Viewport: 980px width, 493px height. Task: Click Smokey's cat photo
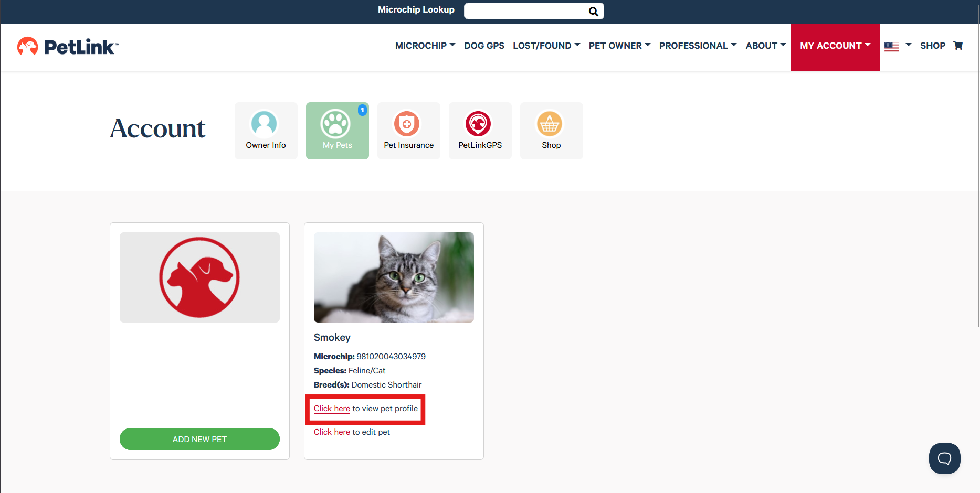click(394, 277)
